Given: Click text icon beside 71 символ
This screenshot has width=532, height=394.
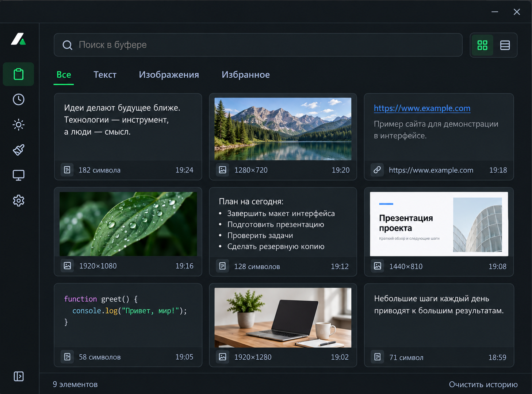Looking at the screenshot, I should 378,357.
